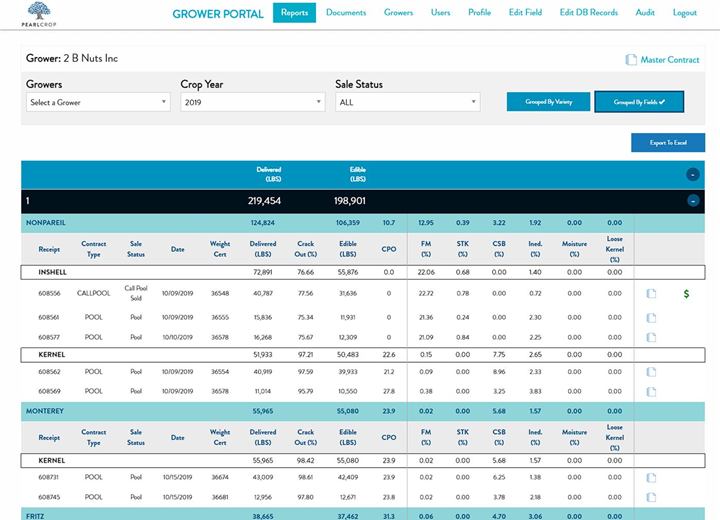
Task: Click Export To Excel button
Action: point(668,142)
